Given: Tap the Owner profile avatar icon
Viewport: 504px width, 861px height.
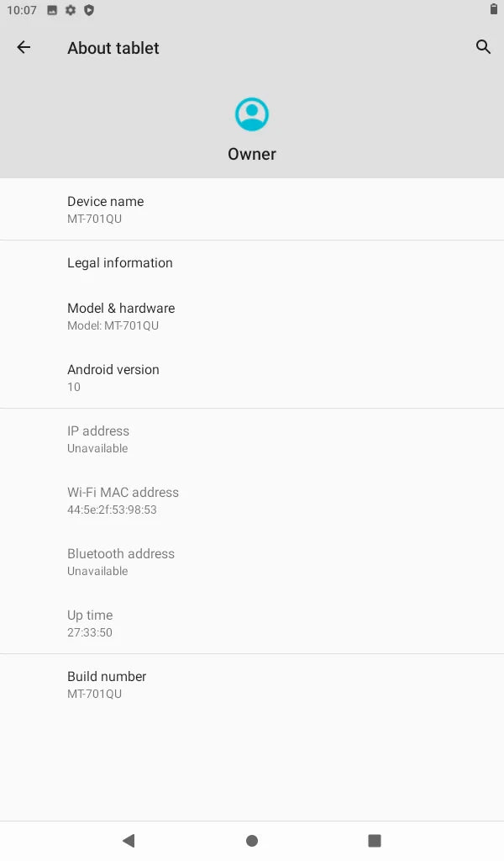Looking at the screenshot, I should pos(251,114).
